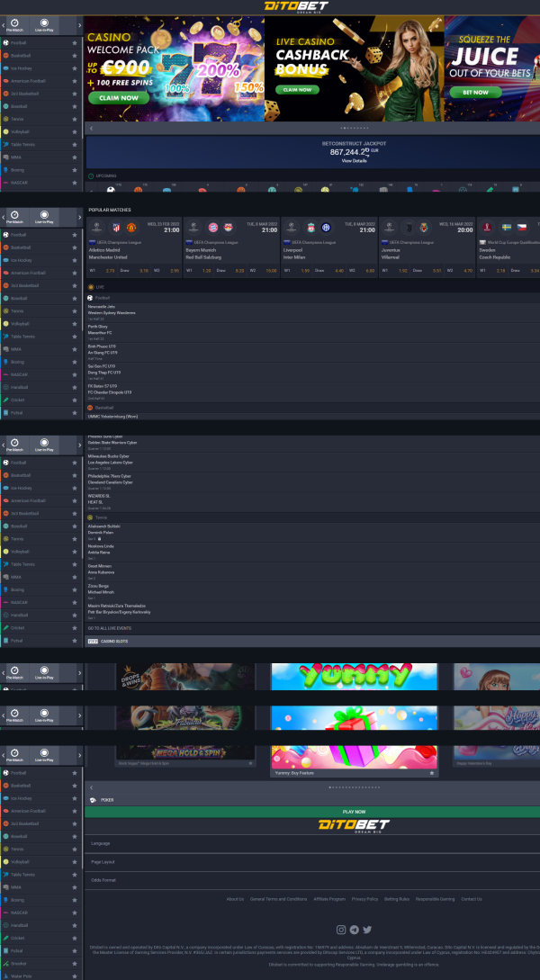Favorite the Water Polo sport with its star
The height and width of the screenshot is (980, 540).
point(75,976)
